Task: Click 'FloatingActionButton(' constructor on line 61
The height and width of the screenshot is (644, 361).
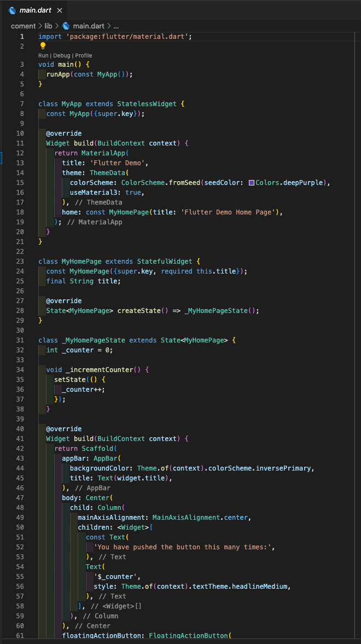Action: click(190, 636)
